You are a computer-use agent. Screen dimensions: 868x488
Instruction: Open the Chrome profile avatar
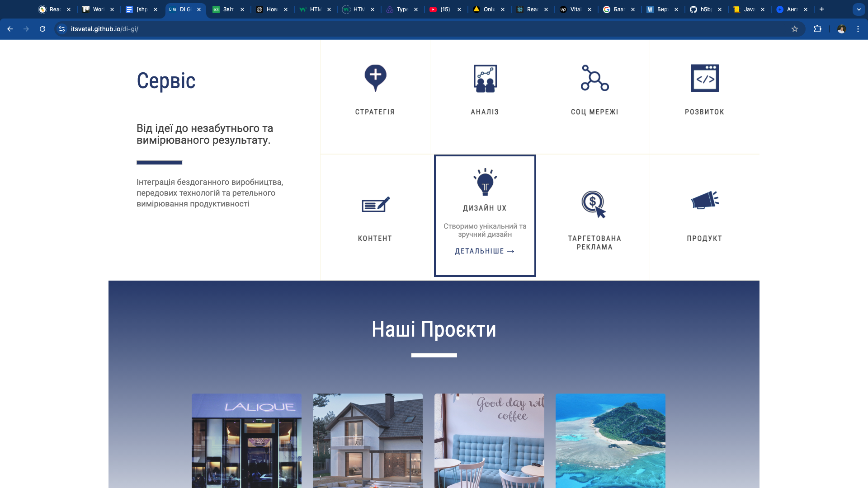pos(841,29)
